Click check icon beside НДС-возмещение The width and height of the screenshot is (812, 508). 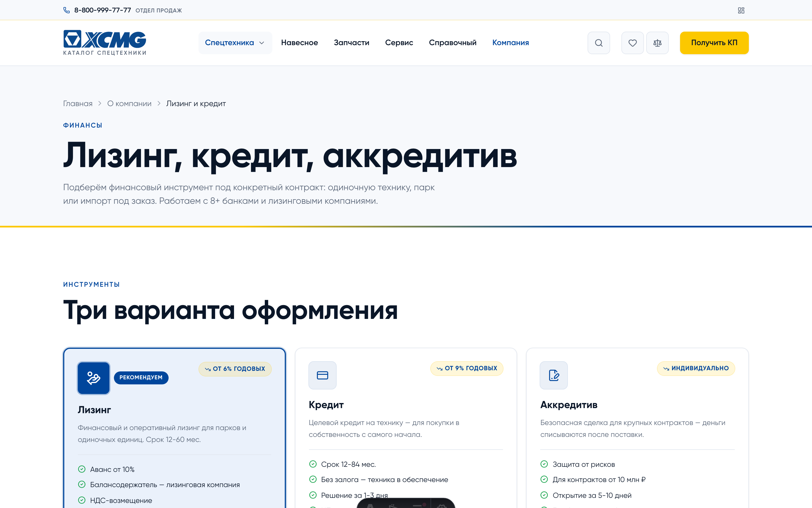click(x=81, y=500)
